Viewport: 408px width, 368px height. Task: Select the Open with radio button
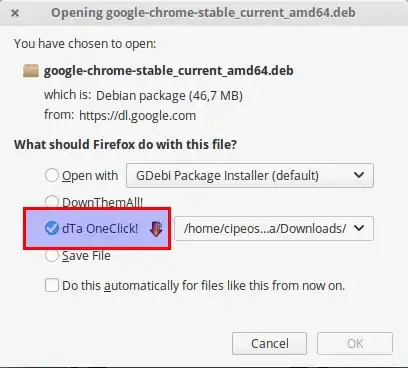click(52, 175)
